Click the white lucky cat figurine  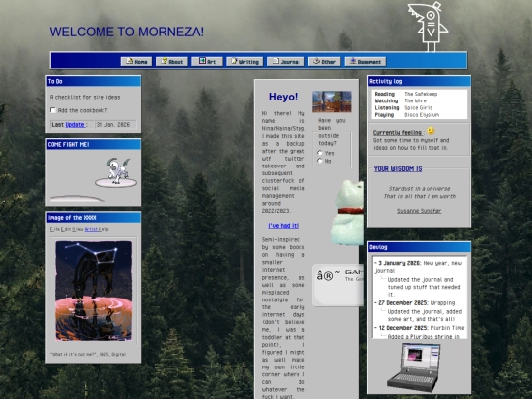(348, 213)
